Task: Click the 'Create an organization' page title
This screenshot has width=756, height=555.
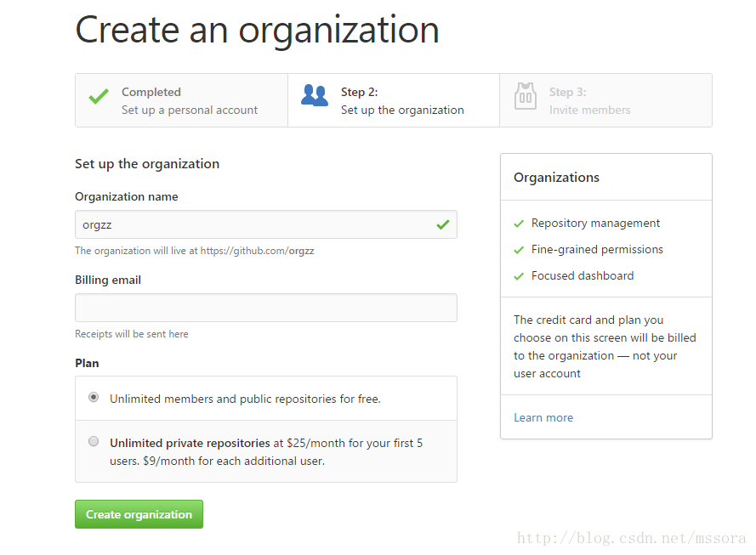Action: [x=257, y=30]
